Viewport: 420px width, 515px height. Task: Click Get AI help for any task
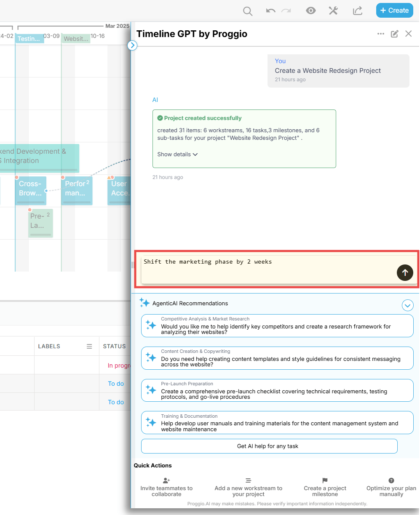click(x=269, y=446)
